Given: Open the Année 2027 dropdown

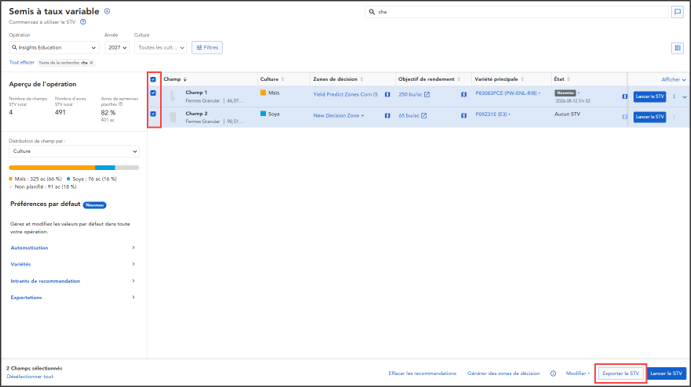Looking at the screenshot, I should point(117,48).
